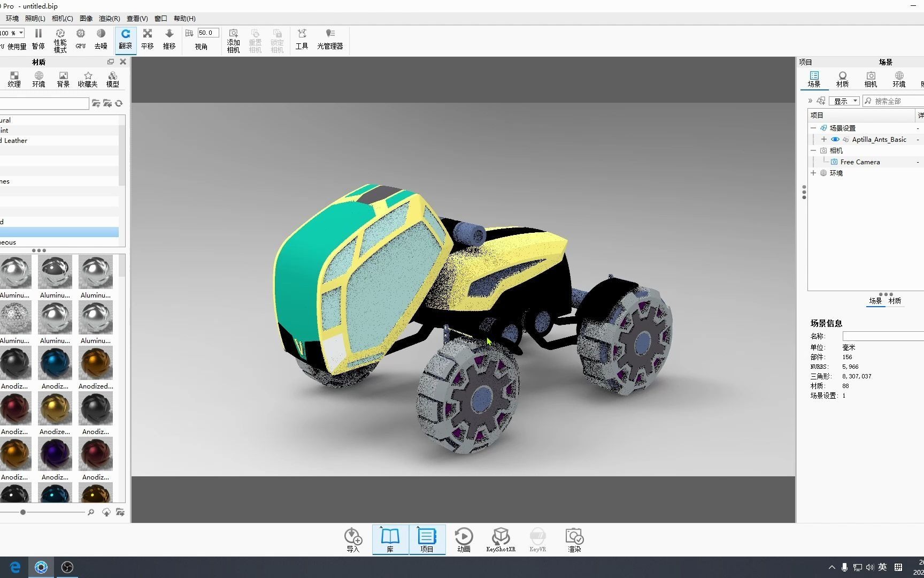This screenshot has width=924, height=578.
Task: Select the Pan (平移) camera tool
Action: (x=148, y=40)
